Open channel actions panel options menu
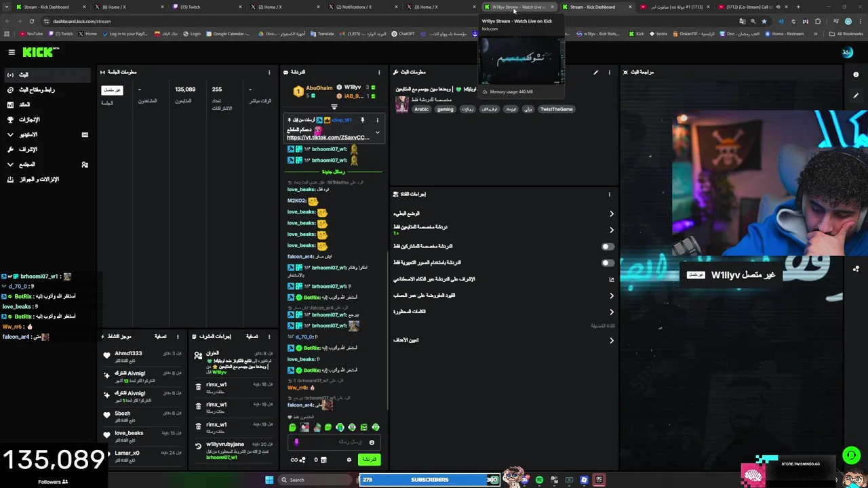This screenshot has width=868, height=488. point(610,195)
